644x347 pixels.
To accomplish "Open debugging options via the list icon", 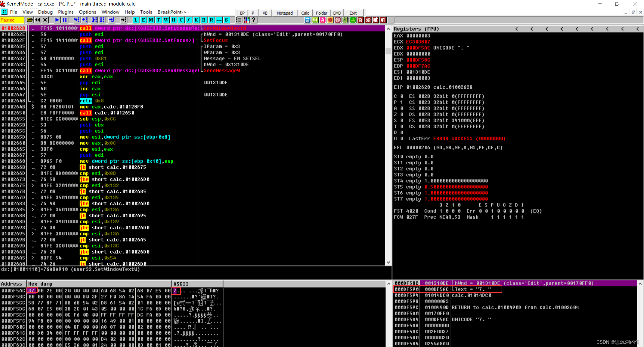I will coord(239,20).
